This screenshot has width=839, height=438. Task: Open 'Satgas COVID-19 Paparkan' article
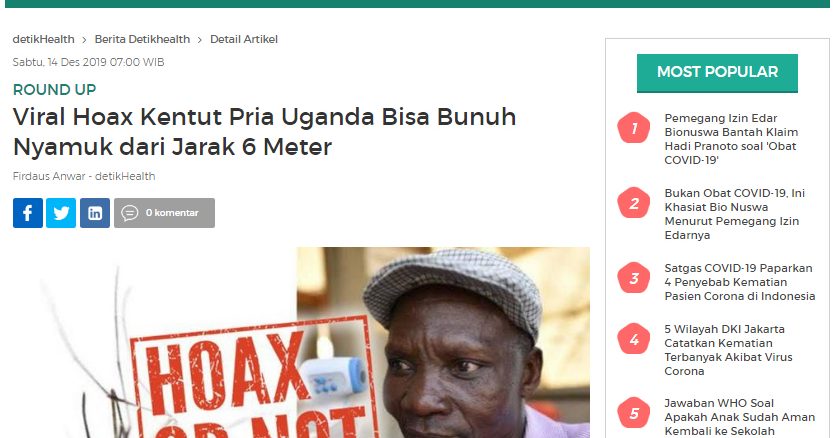[x=739, y=282]
